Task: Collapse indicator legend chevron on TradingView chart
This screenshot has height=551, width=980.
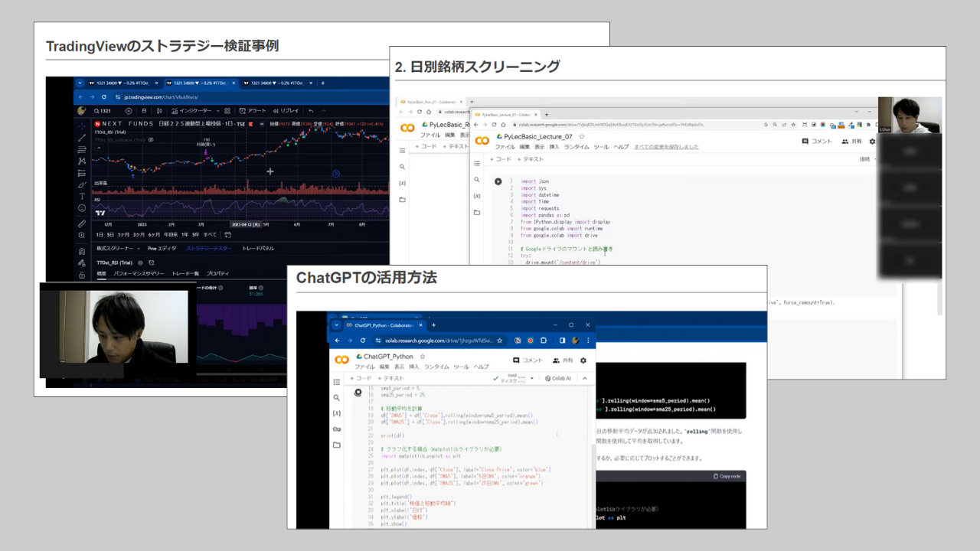Action: click(x=99, y=148)
